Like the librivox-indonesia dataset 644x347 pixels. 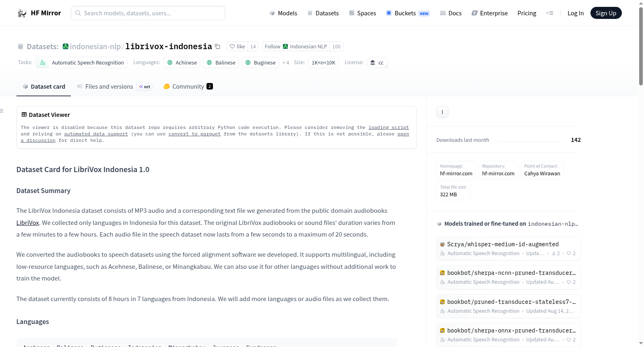point(237,46)
